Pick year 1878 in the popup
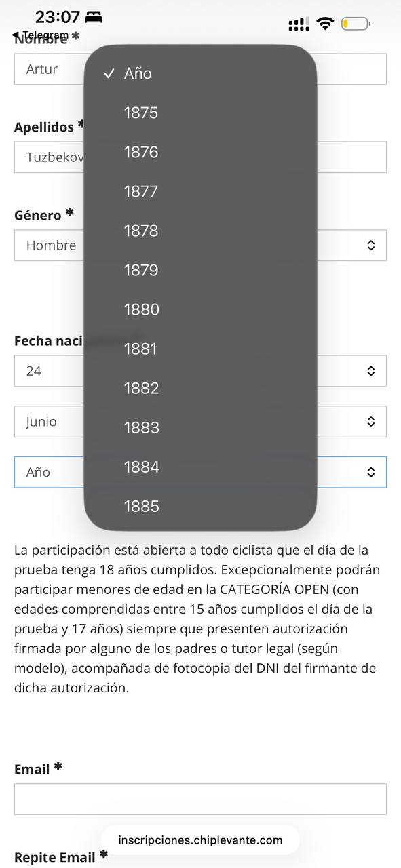Viewport: 401px width, 868px height. 200,231
